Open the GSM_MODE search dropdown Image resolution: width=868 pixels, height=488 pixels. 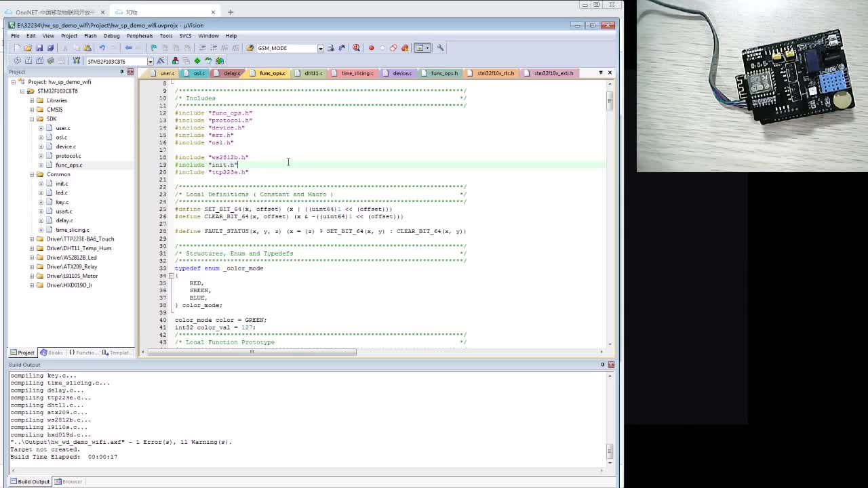pyautogui.click(x=320, y=48)
